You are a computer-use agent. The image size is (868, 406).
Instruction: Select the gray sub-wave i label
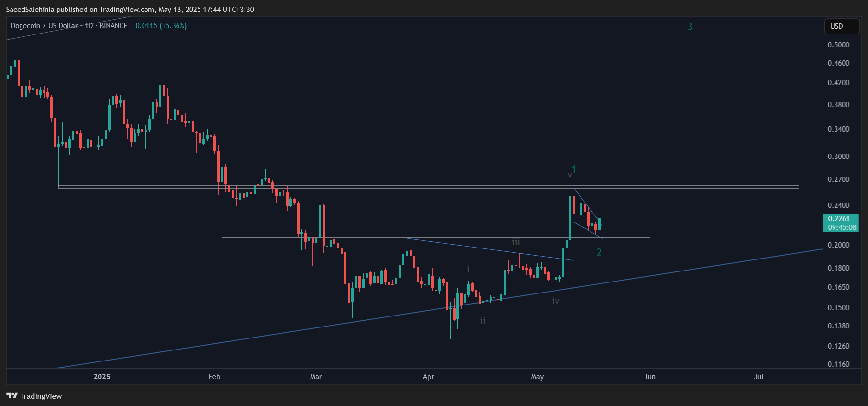(468, 269)
